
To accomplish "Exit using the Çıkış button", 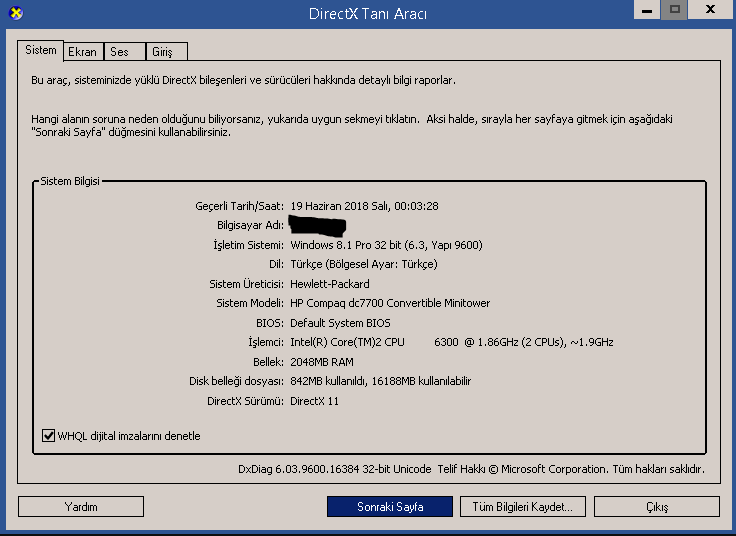I will pyautogui.click(x=657, y=507).
